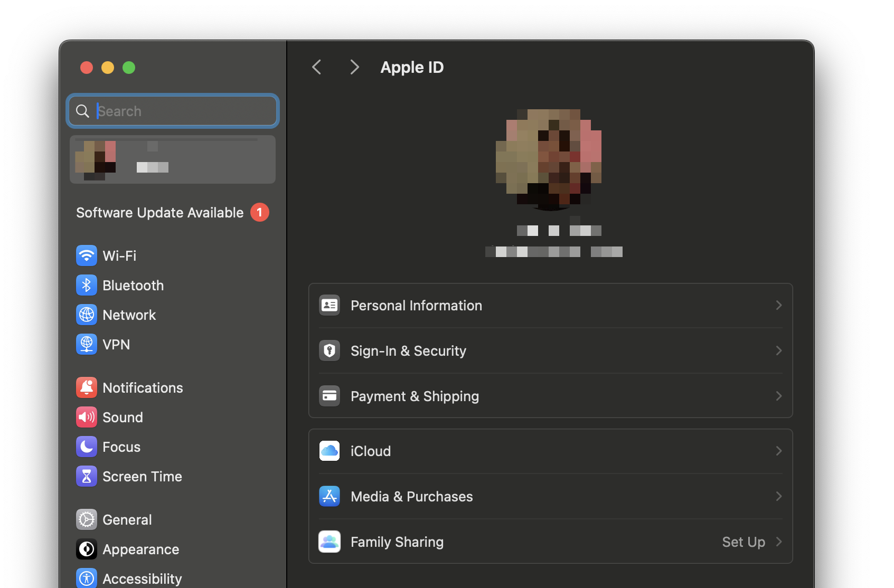Open Wi-Fi settings label
Screen dimensions: 894x588
(x=119, y=256)
